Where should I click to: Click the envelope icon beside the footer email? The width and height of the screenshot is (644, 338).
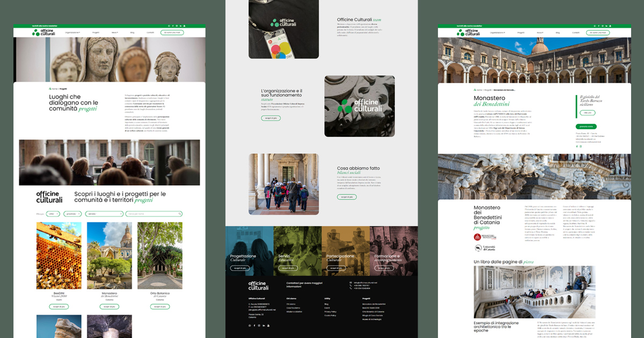350,282
